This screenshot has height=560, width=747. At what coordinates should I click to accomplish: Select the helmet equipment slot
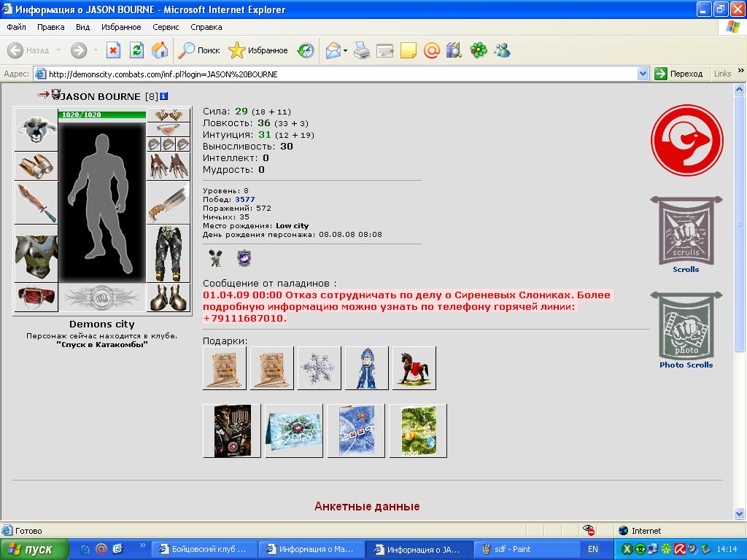pyautogui.click(x=36, y=130)
